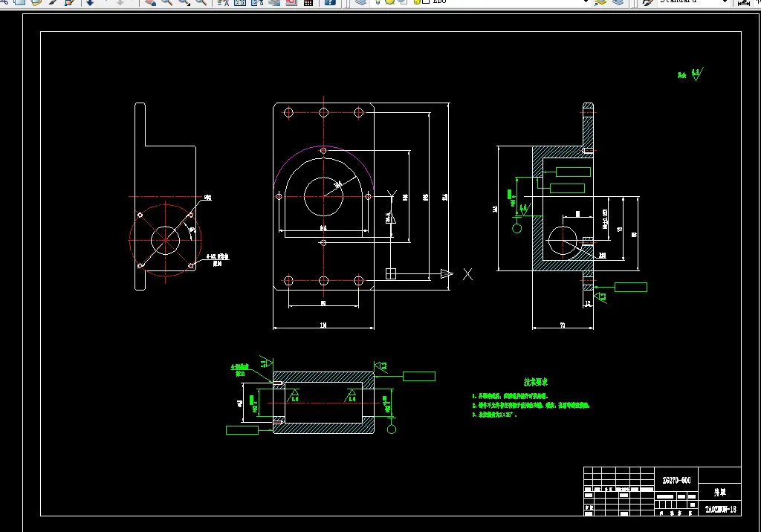Viewport: 761px width, 532px height.
Task: Open the Layer Properties Manager stacked-sheets icon
Action: point(360,2)
